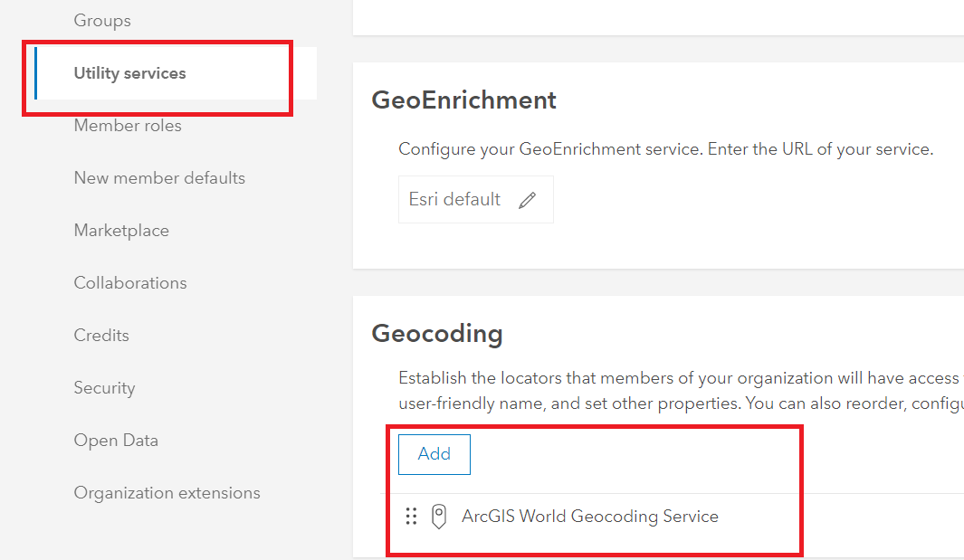Click the Esri default URL field
This screenshot has height=560, width=964.
point(454,200)
